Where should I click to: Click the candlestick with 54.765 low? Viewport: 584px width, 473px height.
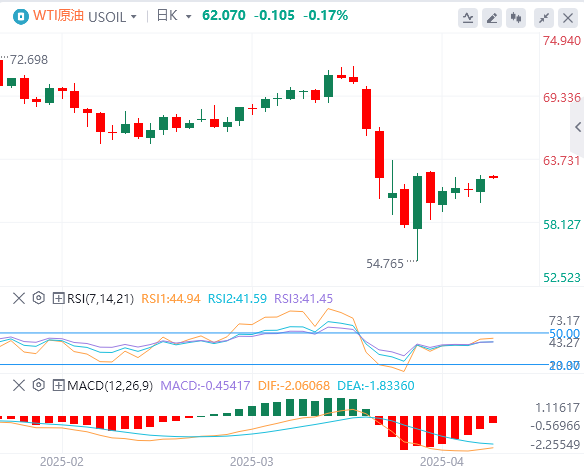(418, 218)
